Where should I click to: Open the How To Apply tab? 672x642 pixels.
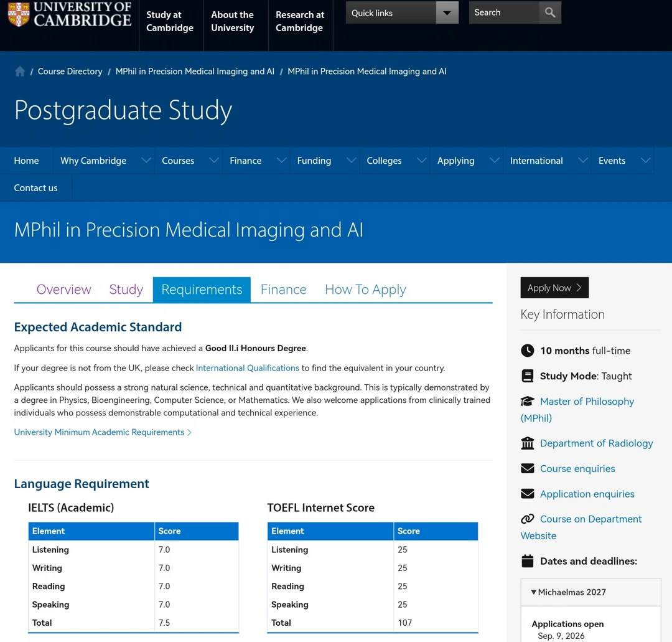365,290
